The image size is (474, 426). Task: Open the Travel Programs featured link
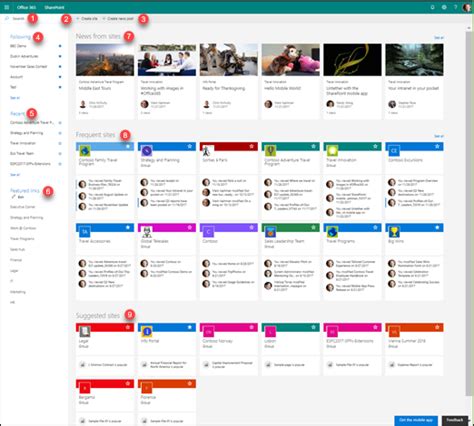pos(22,239)
